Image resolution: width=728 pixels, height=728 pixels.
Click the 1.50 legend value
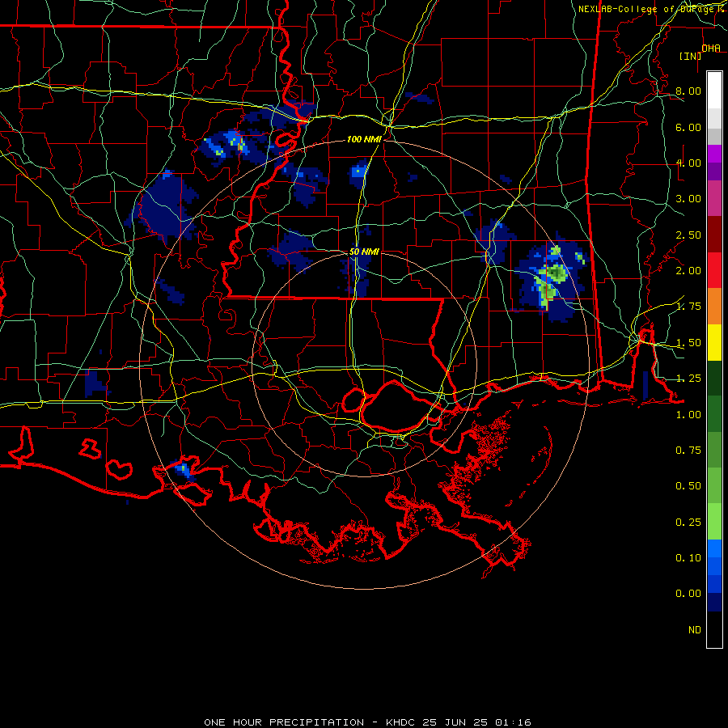point(688,343)
